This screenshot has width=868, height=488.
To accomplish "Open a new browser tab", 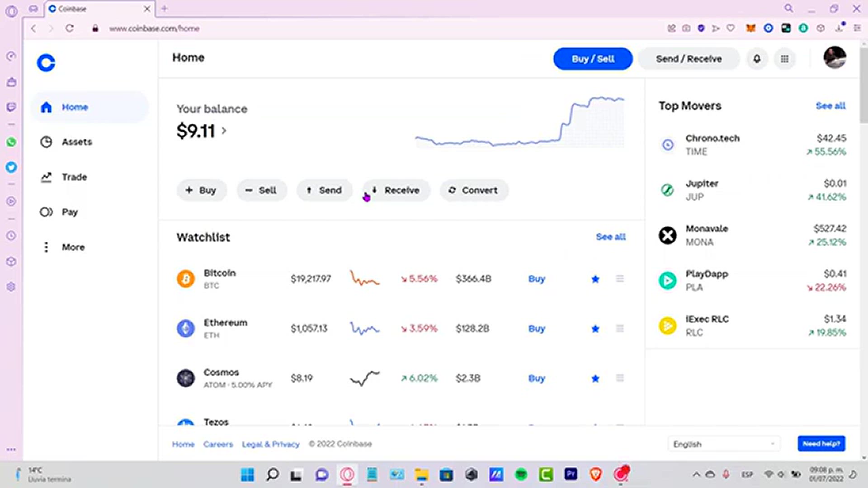I will coord(164,9).
